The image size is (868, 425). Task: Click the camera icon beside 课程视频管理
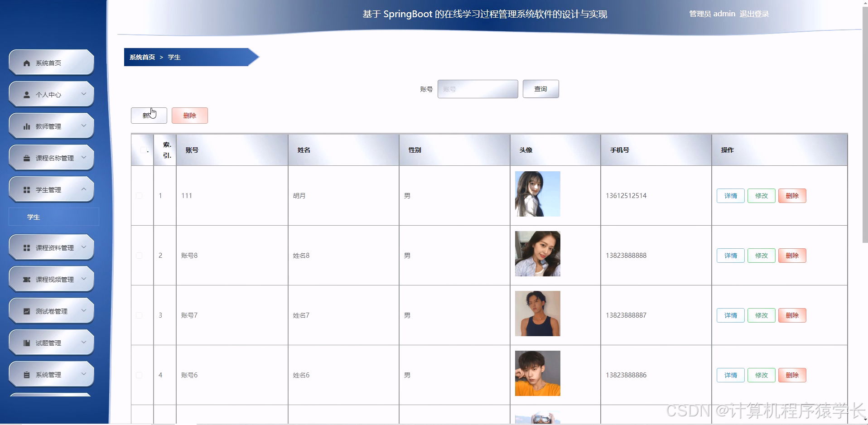coord(27,280)
